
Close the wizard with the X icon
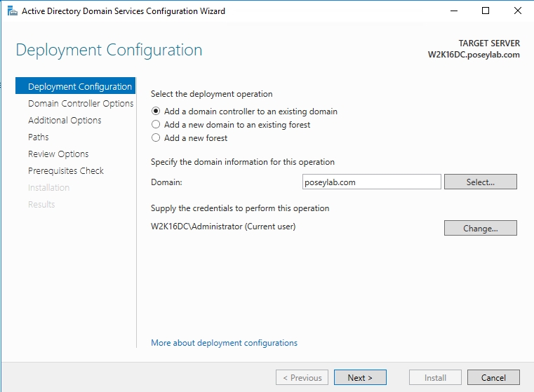[518, 11]
